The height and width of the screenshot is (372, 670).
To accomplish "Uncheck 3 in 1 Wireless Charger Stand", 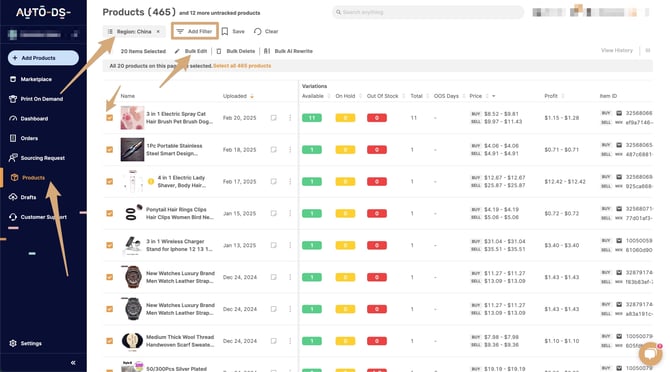I will [x=109, y=245].
